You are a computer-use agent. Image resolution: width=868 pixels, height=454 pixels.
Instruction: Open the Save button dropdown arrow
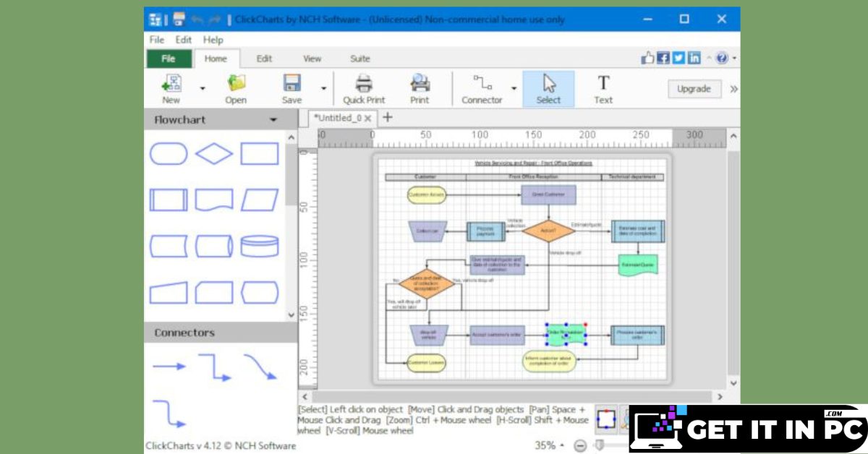point(323,89)
